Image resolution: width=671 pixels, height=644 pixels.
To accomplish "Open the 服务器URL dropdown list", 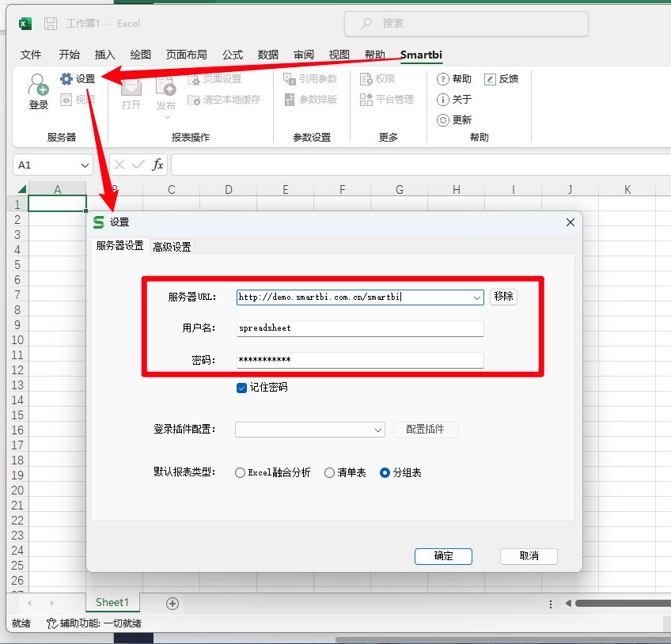I will pos(477,297).
